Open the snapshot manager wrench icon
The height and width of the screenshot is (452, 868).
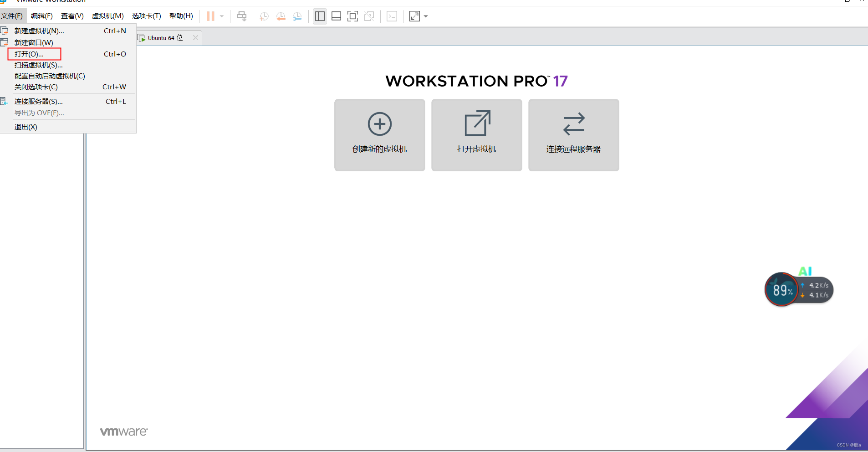[x=297, y=16]
